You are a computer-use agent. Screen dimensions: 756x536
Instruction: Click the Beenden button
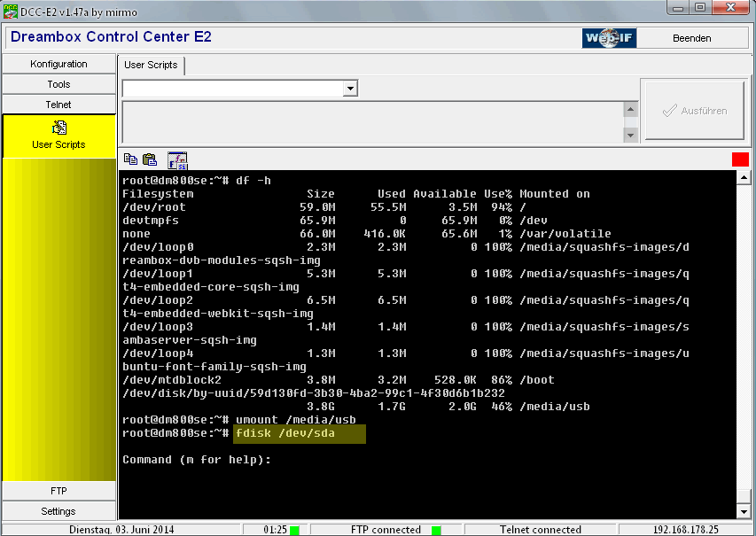point(691,38)
